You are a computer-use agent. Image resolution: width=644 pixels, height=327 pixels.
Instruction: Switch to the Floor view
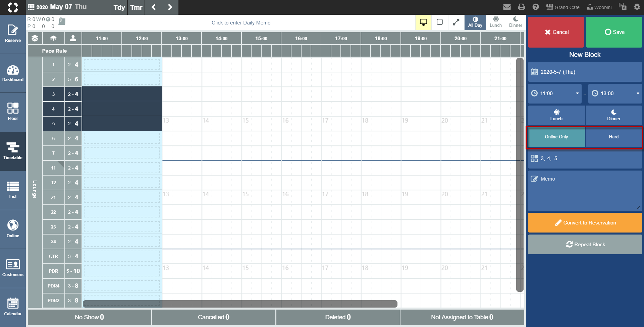click(13, 112)
